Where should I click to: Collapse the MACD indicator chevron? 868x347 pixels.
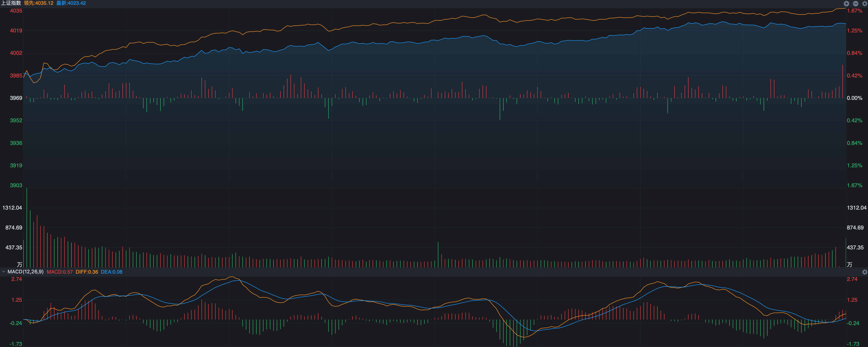coord(3,272)
